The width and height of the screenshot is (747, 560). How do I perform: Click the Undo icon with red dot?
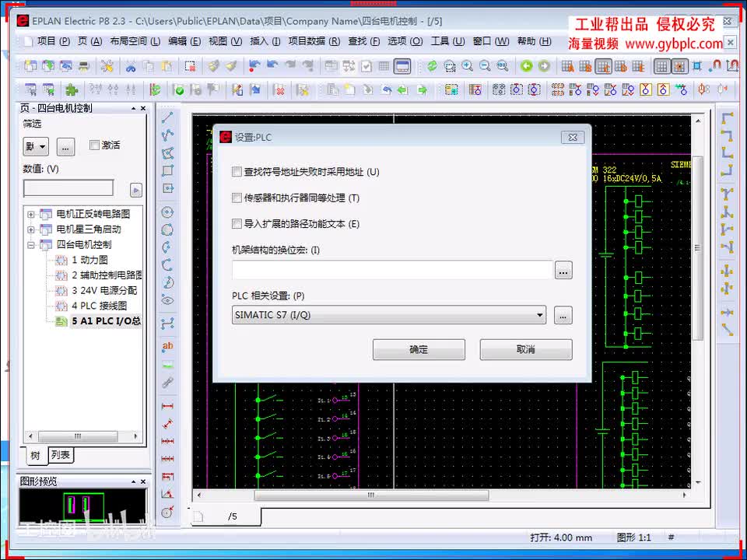click(254, 66)
